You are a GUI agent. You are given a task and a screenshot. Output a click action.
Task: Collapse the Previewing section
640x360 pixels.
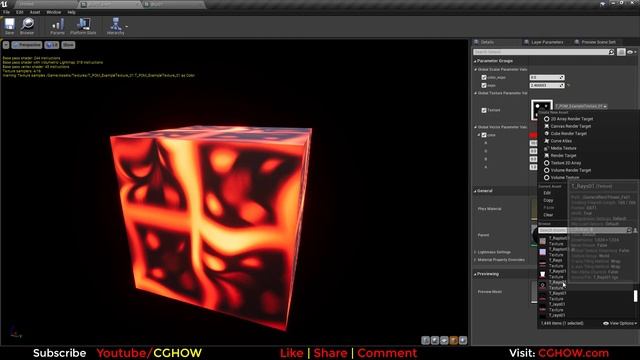[x=475, y=274]
